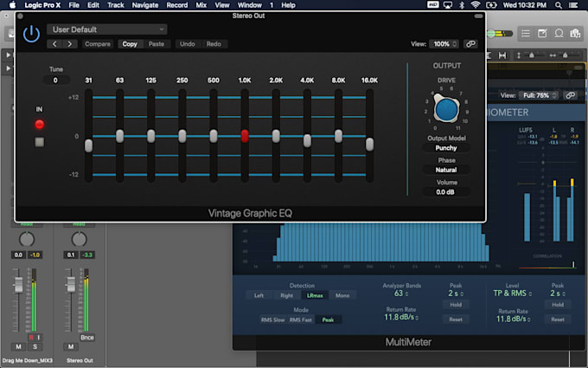Open the Mix menu
588x368 pixels.
click(201, 5)
